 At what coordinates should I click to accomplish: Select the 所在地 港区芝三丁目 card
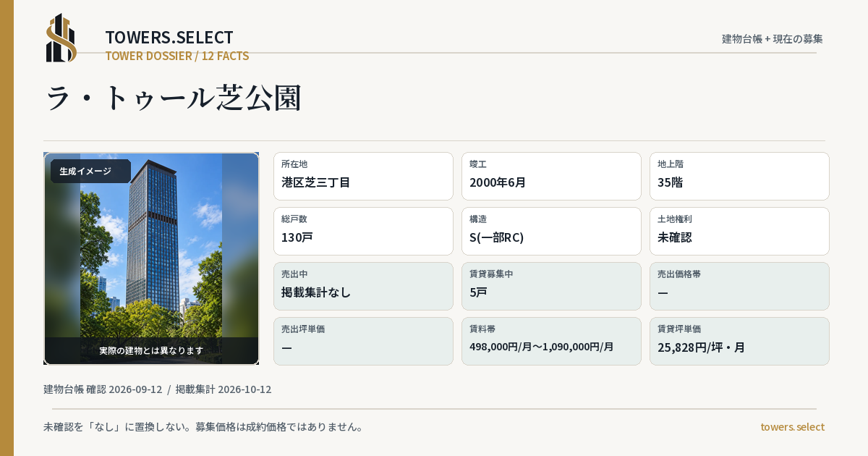click(363, 176)
